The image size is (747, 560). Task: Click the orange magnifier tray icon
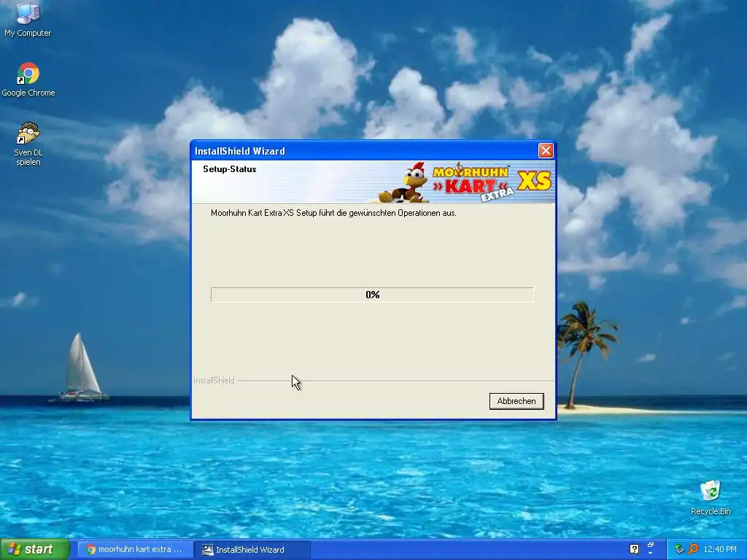pyautogui.click(x=693, y=549)
